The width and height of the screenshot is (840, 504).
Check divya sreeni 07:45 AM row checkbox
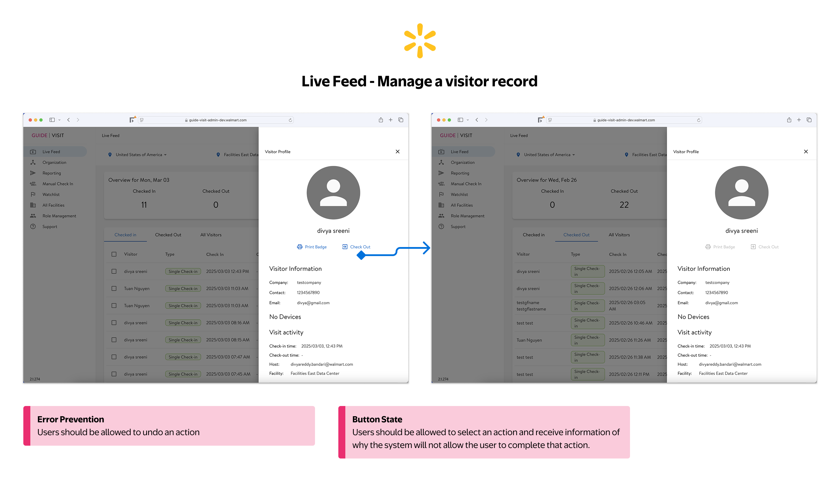[114, 374]
